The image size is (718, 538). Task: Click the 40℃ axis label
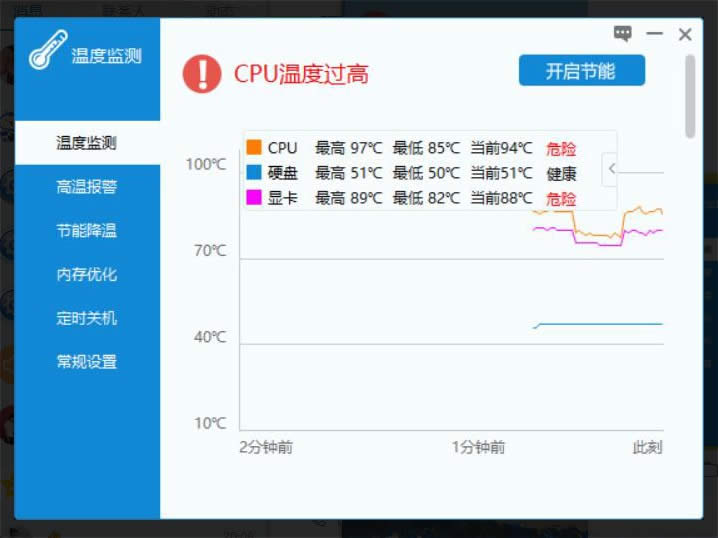(x=210, y=337)
